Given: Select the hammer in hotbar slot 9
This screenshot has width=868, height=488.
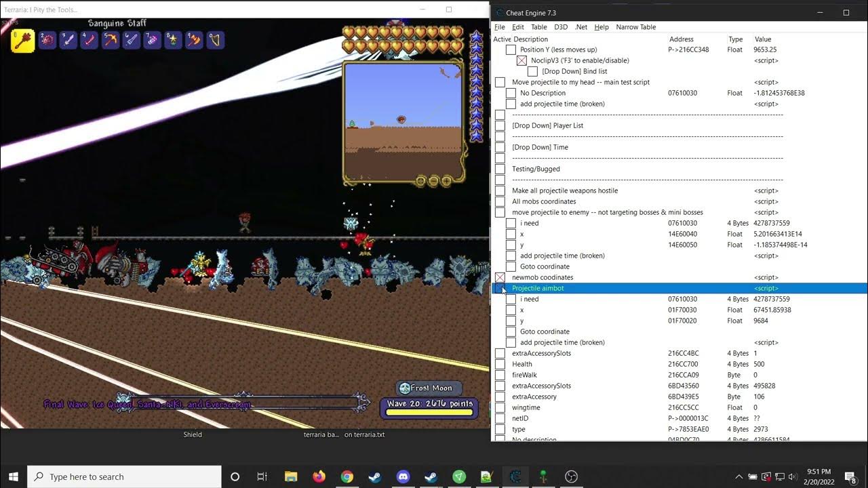Looking at the screenshot, I should tap(195, 40).
